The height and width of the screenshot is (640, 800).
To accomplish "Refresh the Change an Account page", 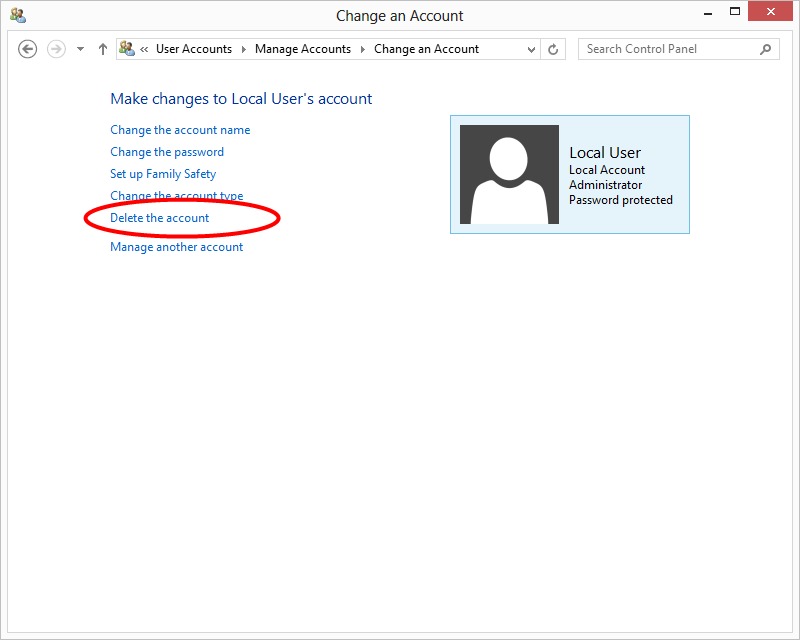I will (x=554, y=49).
